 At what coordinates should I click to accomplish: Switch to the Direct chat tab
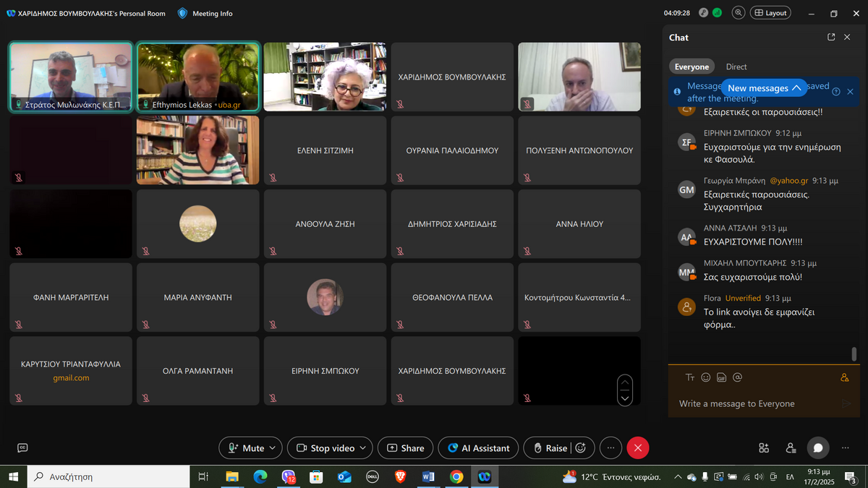coord(736,67)
